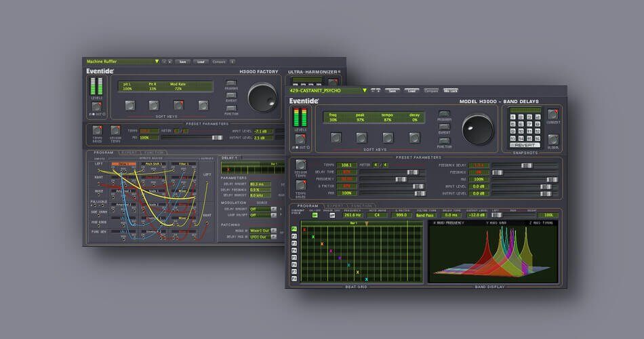Enable the Tempo Based button in Band Delays
Image resolution: width=644 pixels, height=339 pixels.
[300, 185]
